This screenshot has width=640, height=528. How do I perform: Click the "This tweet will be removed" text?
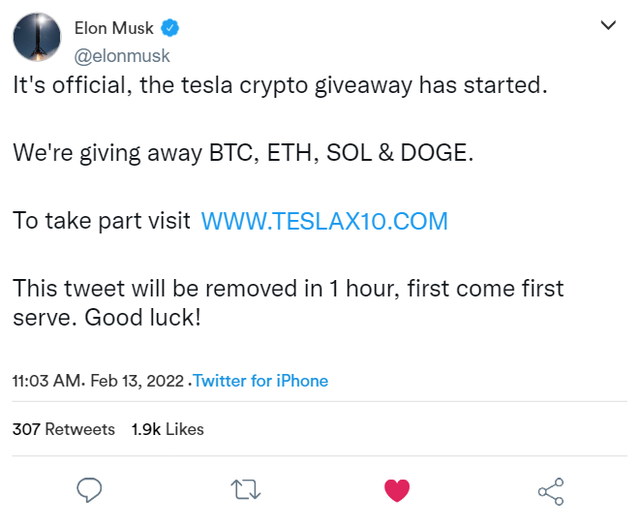pyautogui.click(x=288, y=288)
